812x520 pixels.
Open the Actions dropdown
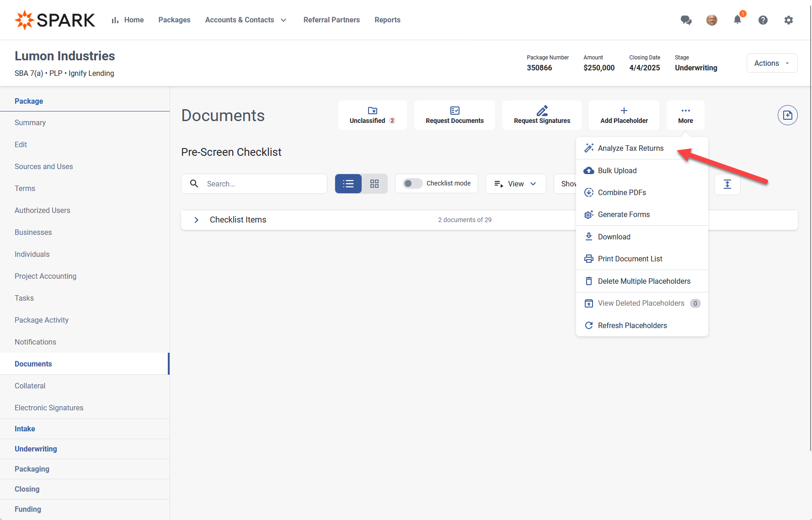(x=772, y=63)
